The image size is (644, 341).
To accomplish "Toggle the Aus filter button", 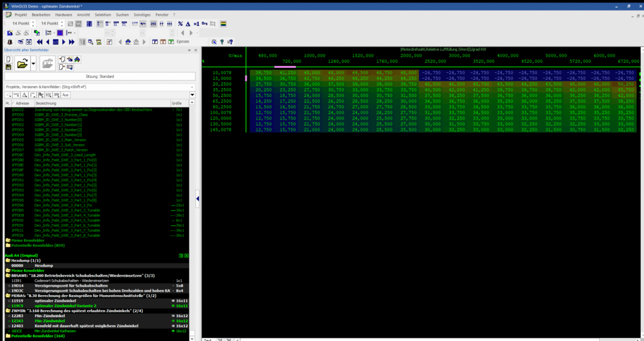I will click(x=65, y=94).
